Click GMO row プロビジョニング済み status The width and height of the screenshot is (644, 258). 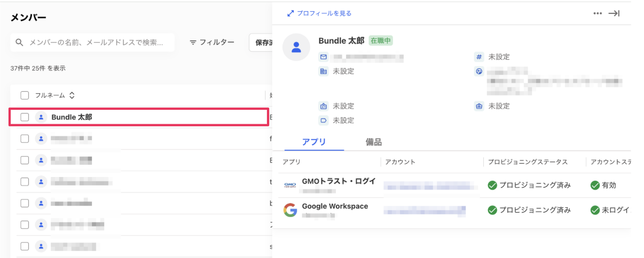(530, 185)
